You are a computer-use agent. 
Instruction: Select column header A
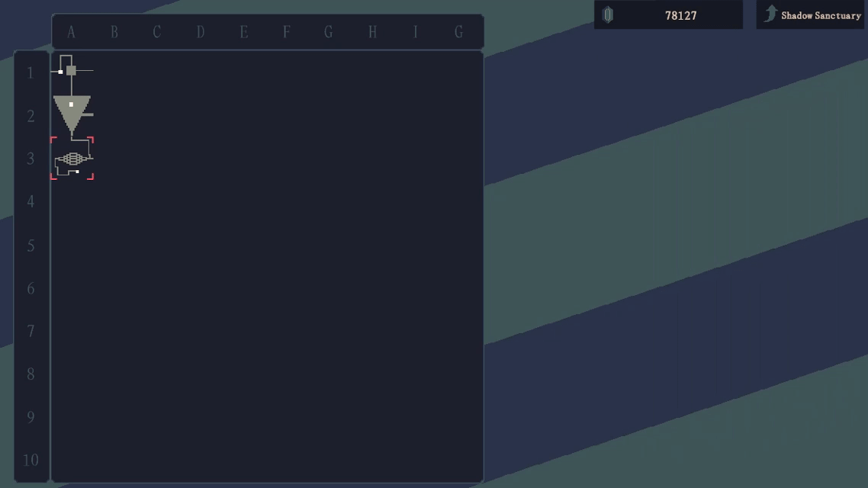tap(71, 32)
